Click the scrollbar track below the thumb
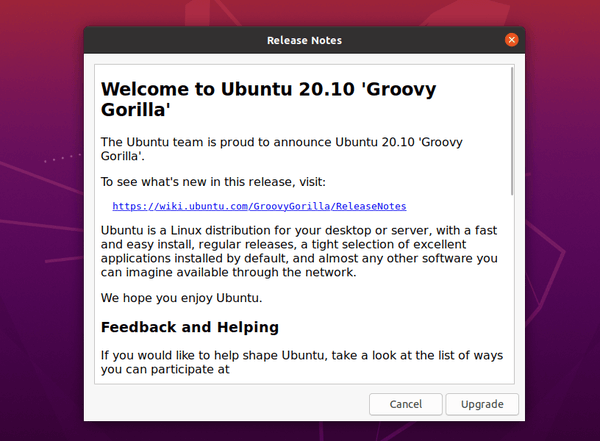Screen dimensions: 600x441 coord(512,287)
